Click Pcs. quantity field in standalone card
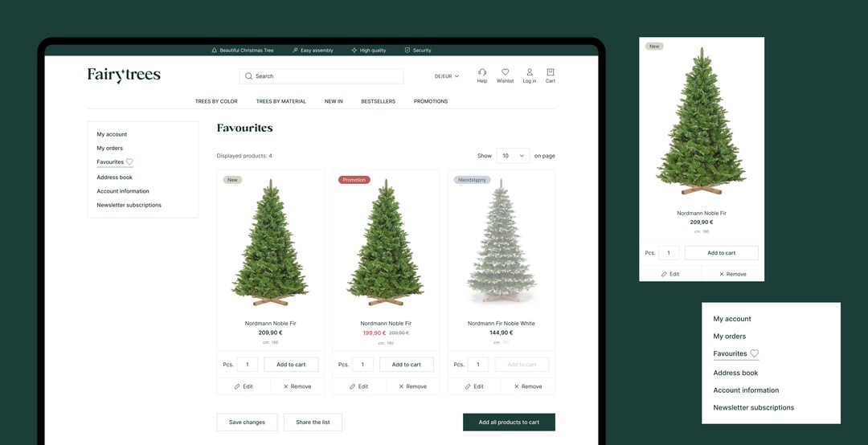The width and height of the screenshot is (868, 445). click(x=669, y=253)
